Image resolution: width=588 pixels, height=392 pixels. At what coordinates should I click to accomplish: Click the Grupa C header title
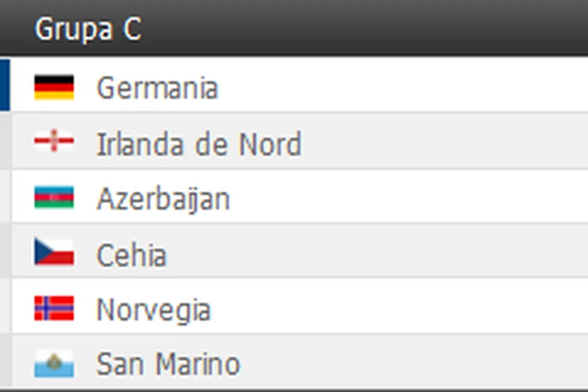[x=88, y=29]
